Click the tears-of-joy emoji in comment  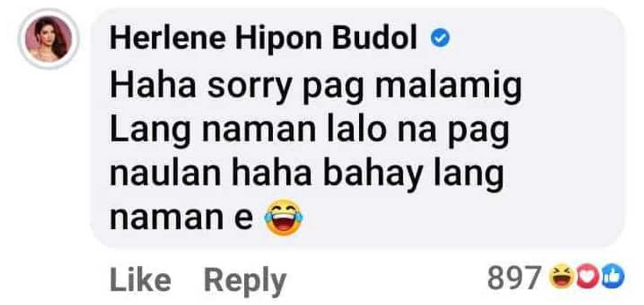coord(284,217)
